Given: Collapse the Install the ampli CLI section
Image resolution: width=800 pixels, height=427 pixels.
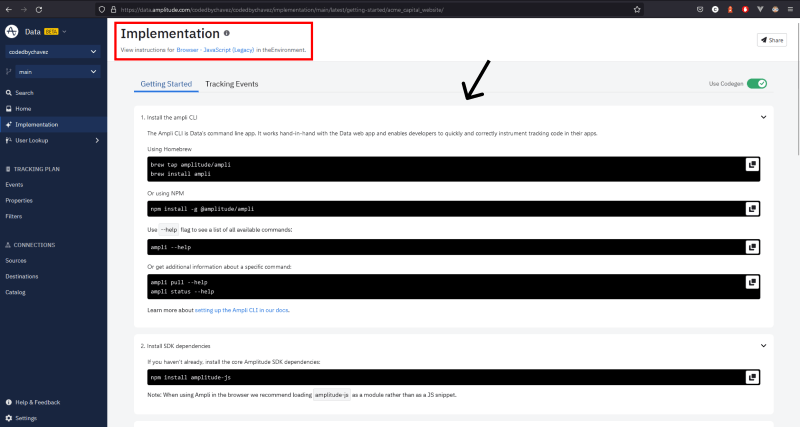Looking at the screenshot, I should (x=763, y=117).
